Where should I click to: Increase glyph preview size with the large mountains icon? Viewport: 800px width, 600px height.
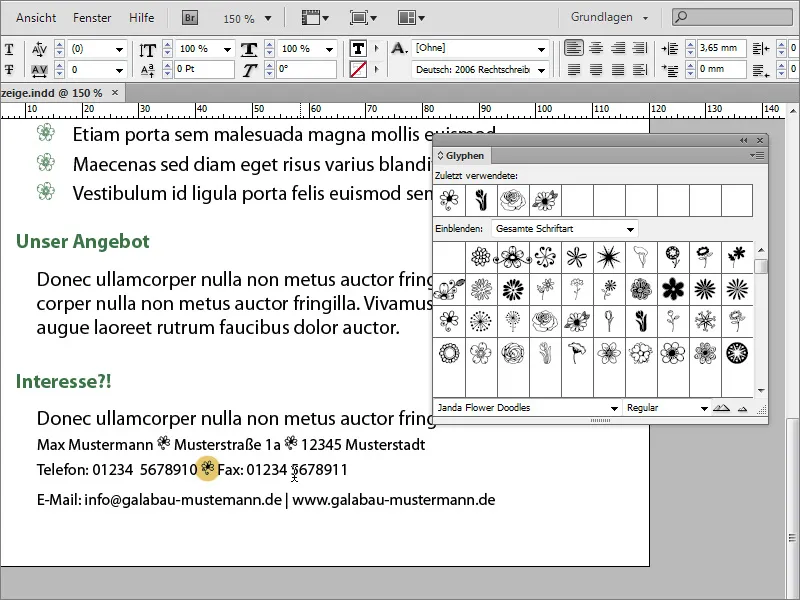(x=721, y=408)
